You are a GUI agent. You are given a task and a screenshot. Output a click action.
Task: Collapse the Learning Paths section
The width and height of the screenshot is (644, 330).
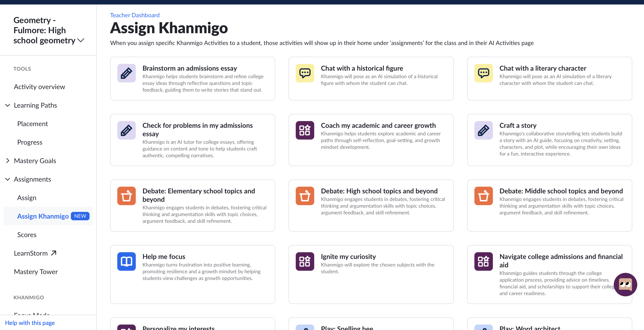tap(8, 105)
